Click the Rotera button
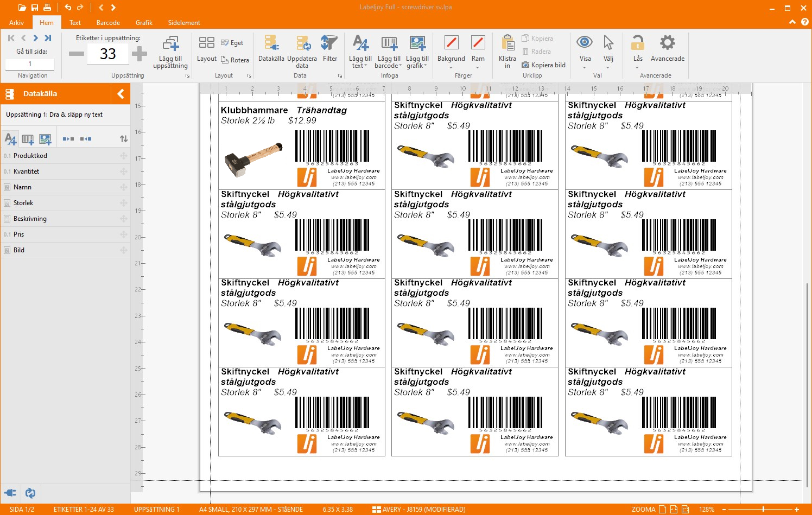 [235, 60]
